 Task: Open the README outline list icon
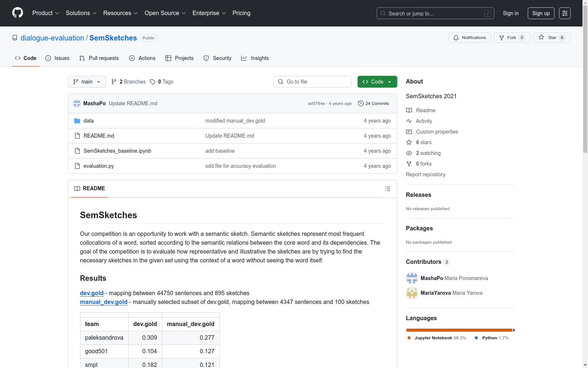click(387, 189)
